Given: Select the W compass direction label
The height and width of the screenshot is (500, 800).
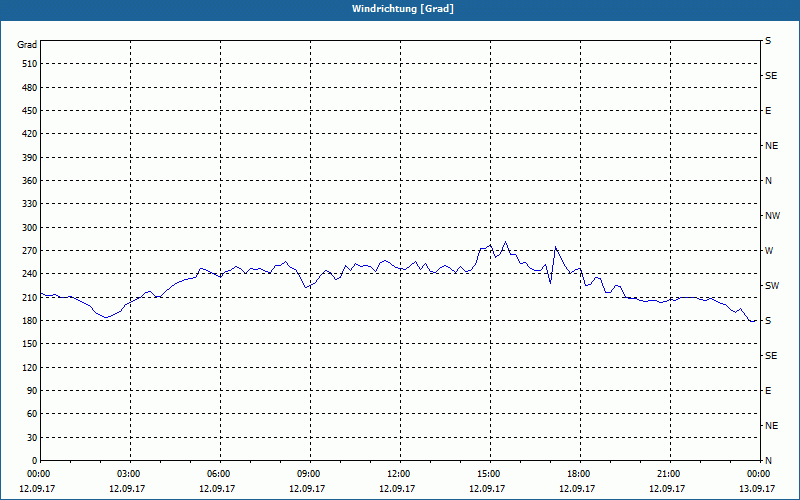Looking at the screenshot, I should pos(769,251).
